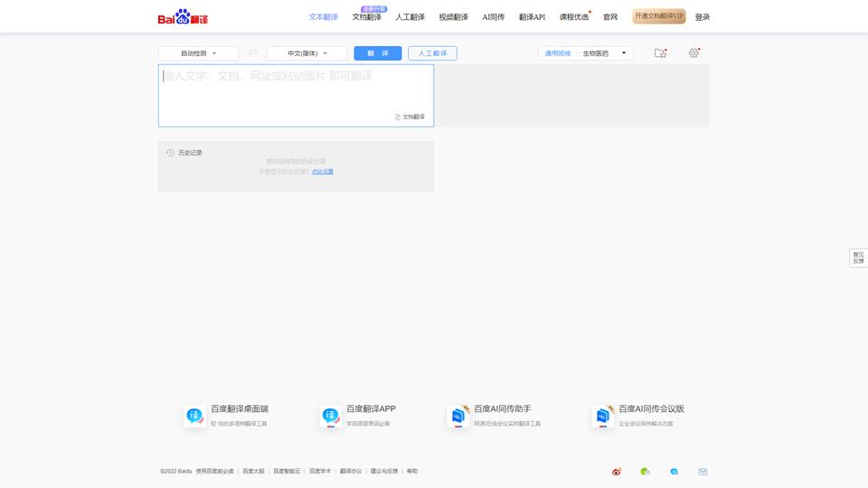Click the blue 翻译 translate button
This screenshot has width=868, height=488.
coord(378,53)
